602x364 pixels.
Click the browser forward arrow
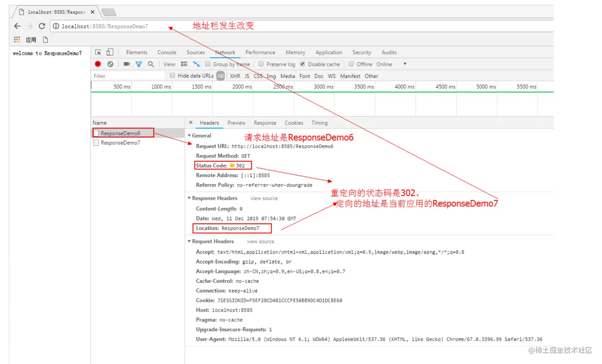click(x=29, y=26)
